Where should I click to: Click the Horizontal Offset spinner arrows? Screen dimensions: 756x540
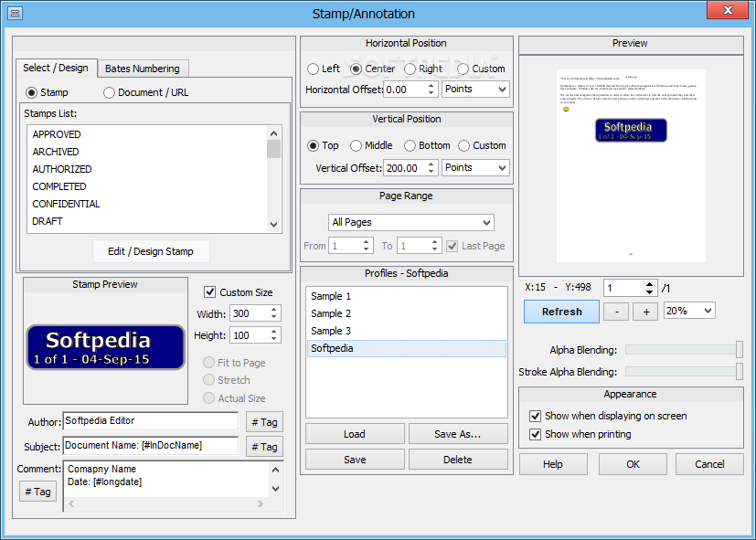(431, 90)
